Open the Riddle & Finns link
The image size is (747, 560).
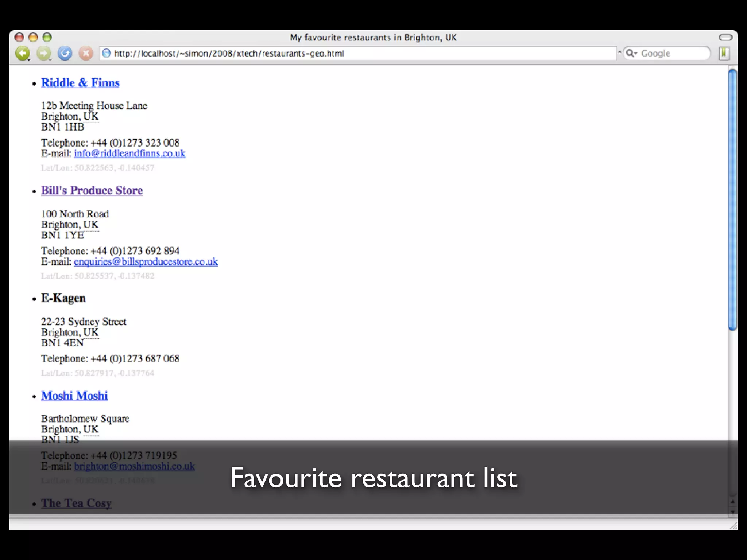[x=80, y=83]
